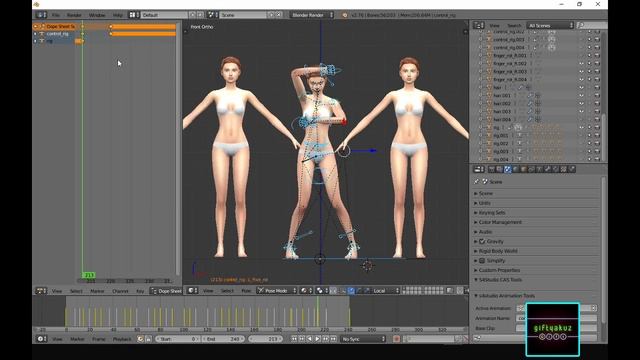This screenshot has width=640, height=360.
Task: Open Dope Sheet's Channel menu
Action: (120, 291)
